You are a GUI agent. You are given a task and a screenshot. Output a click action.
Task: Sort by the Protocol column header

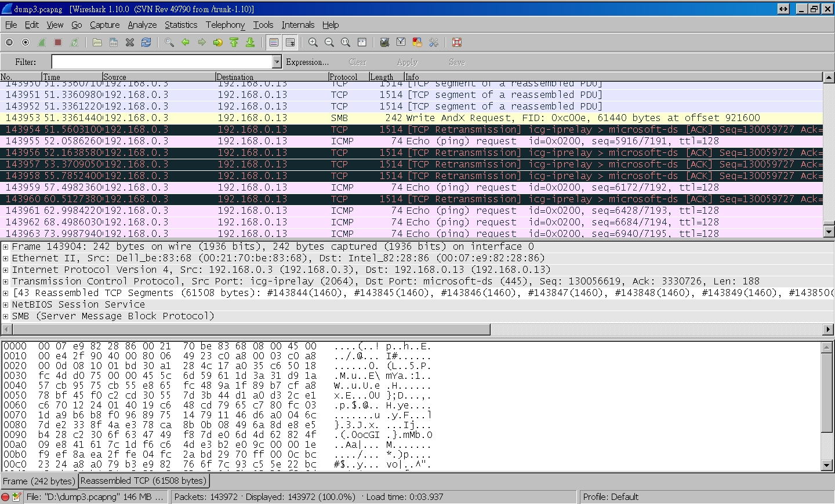(x=348, y=77)
